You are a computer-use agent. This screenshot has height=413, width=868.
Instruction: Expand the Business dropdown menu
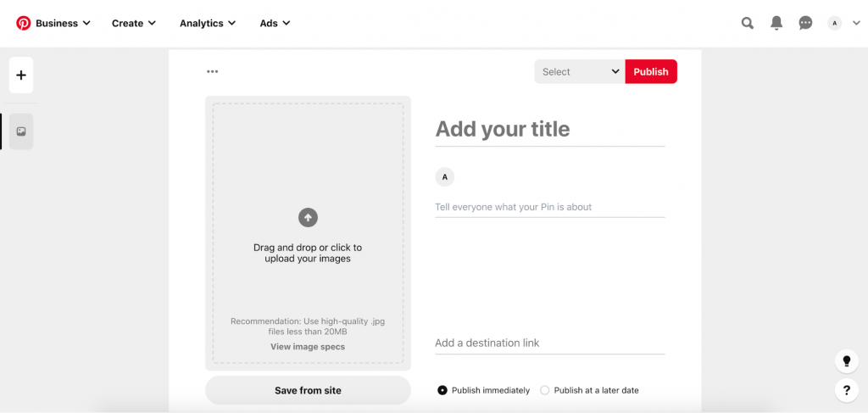(x=63, y=23)
